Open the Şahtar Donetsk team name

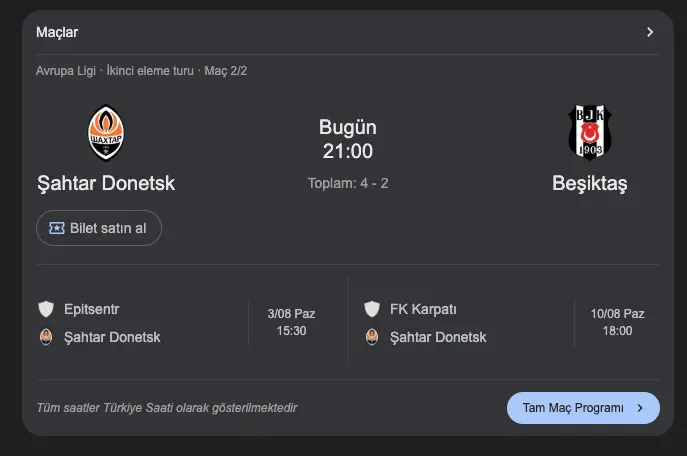106,184
